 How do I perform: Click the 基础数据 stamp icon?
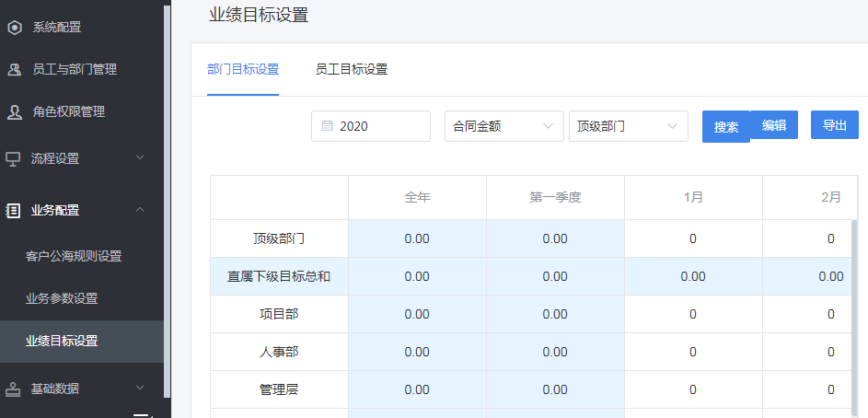tap(13, 389)
